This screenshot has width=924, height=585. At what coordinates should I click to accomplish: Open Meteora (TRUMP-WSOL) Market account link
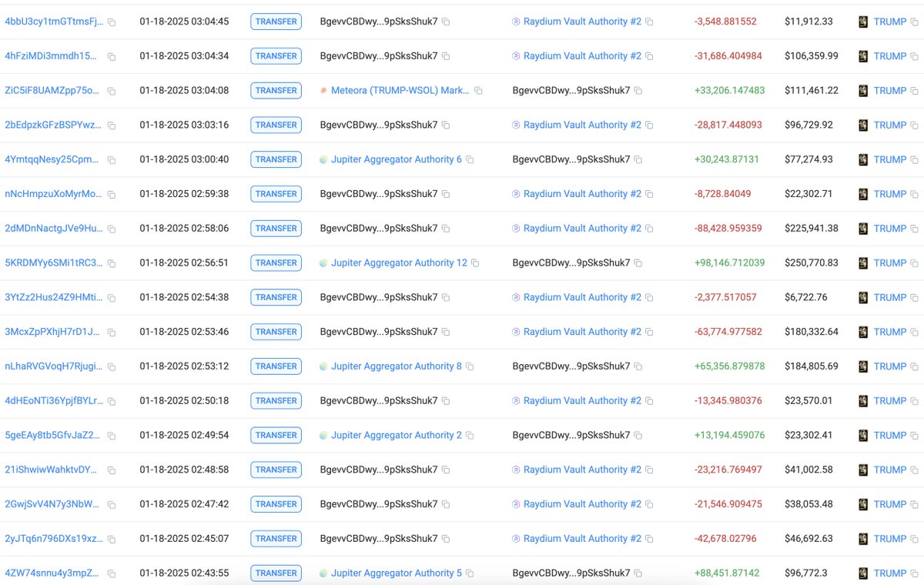[x=400, y=90]
